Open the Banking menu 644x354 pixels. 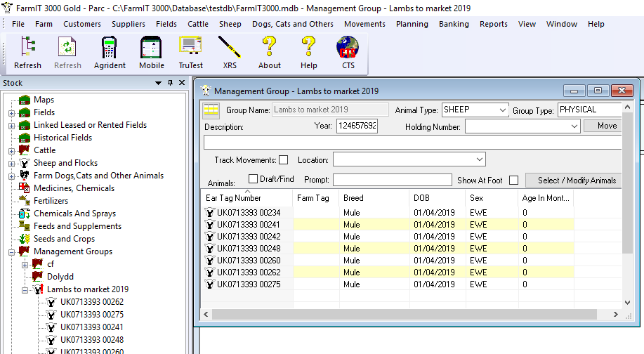(454, 24)
